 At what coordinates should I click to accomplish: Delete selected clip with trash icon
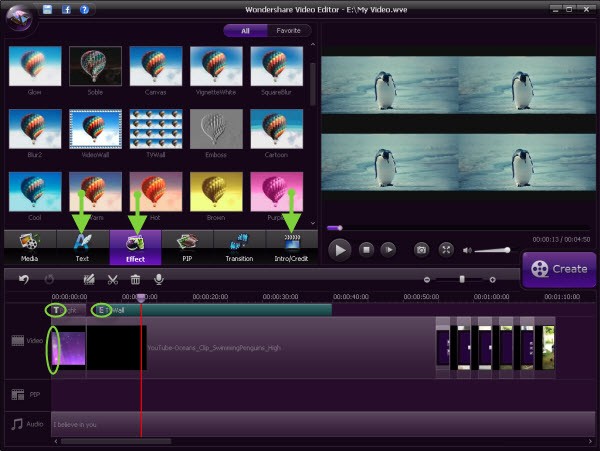coord(135,279)
